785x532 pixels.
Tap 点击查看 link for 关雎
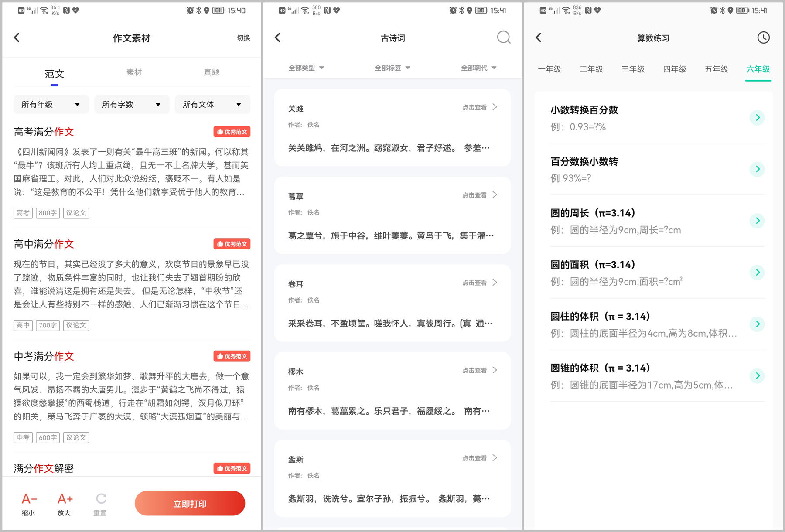pyautogui.click(x=474, y=107)
